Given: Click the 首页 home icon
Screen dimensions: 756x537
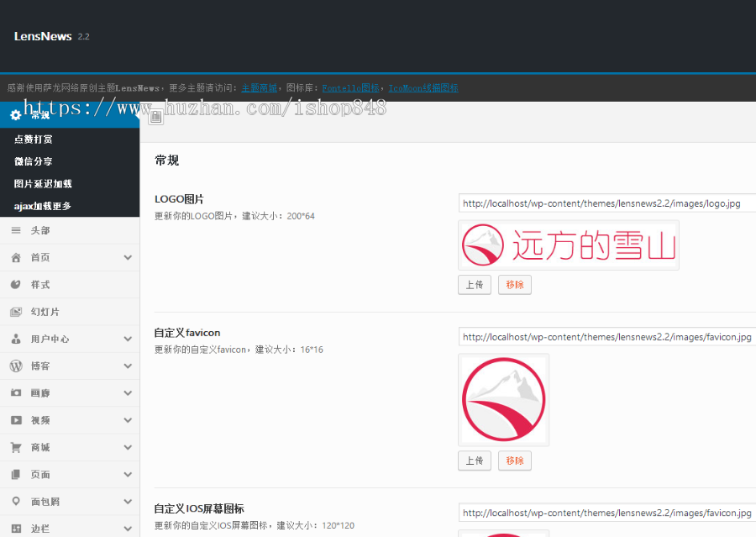Looking at the screenshot, I should point(16,258).
